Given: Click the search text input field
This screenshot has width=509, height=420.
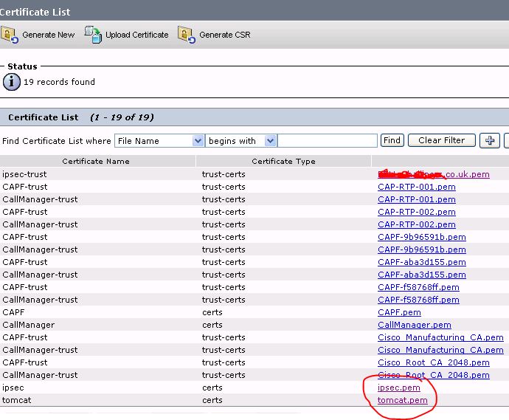Looking at the screenshot, I should (328, 140).
